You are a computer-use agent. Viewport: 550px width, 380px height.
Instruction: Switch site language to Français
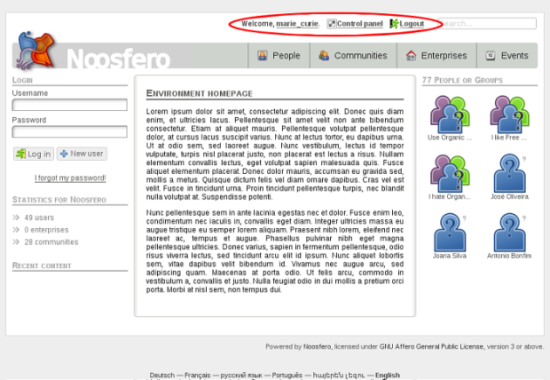(197, 375)
